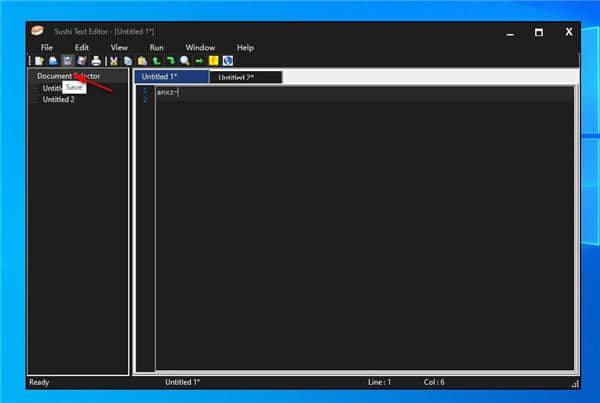The width and height of the screenshot is (600, 403).
Task: Switch to the Untitled 2* tab
Action: pos(246,77)
